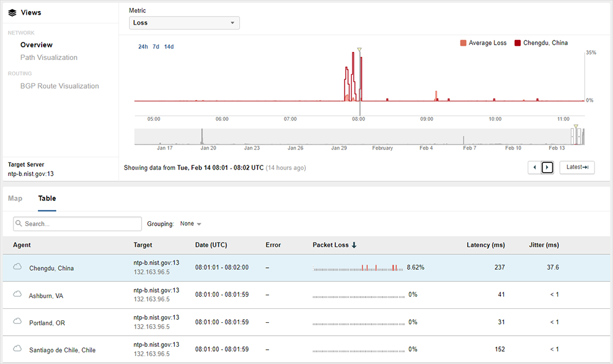Go to the previous time interval
The width and height of the screenshot is (613, 364).
click(x=534, y=167)
